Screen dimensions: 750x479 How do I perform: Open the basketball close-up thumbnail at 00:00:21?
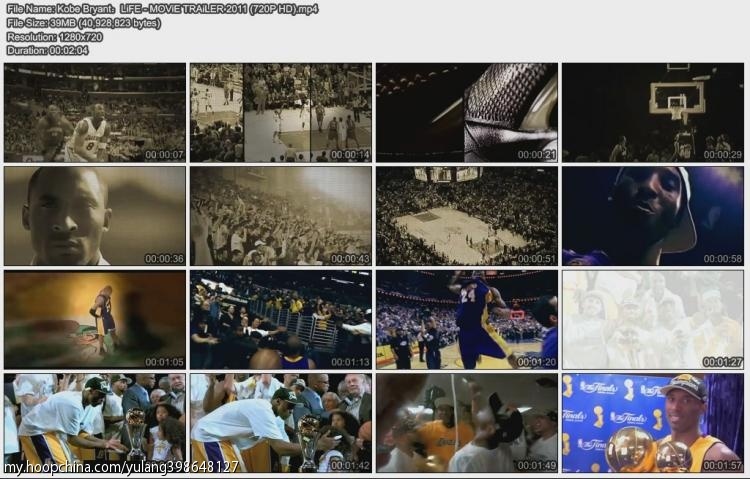point(467,113)
